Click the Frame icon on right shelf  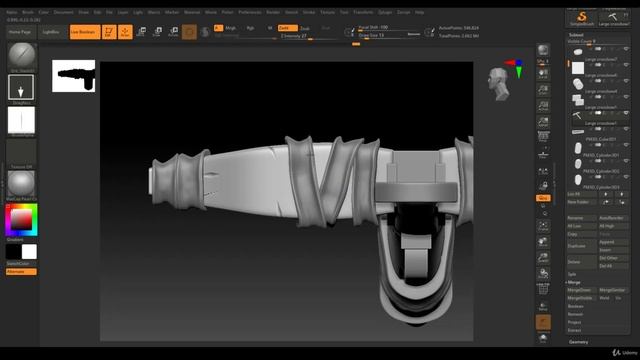click(543, 226)
